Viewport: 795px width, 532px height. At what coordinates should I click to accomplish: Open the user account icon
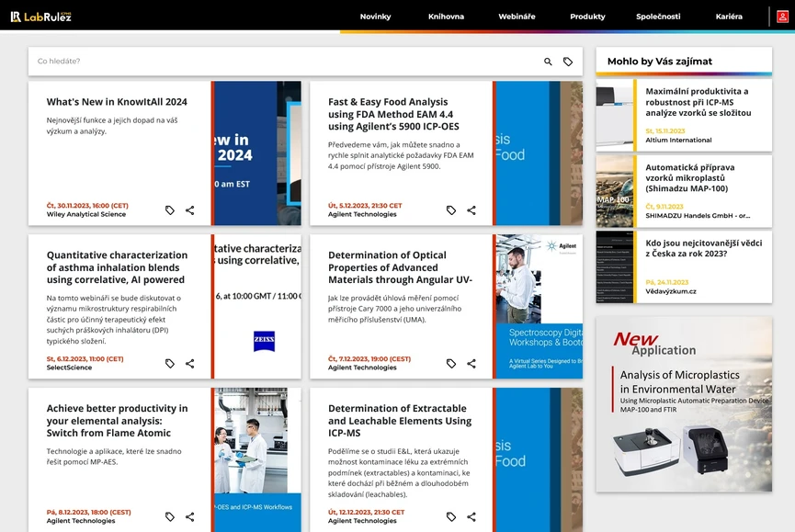click(782, 17)
